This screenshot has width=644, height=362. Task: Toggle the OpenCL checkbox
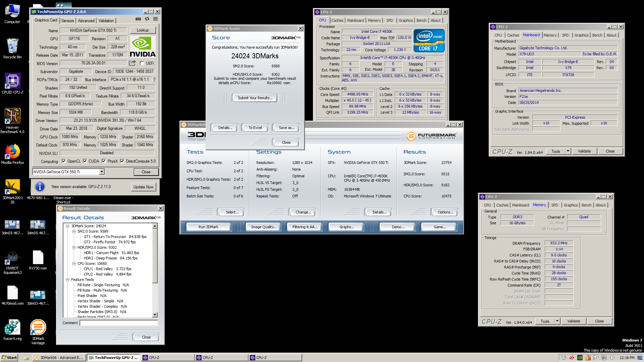click(64, 161)
